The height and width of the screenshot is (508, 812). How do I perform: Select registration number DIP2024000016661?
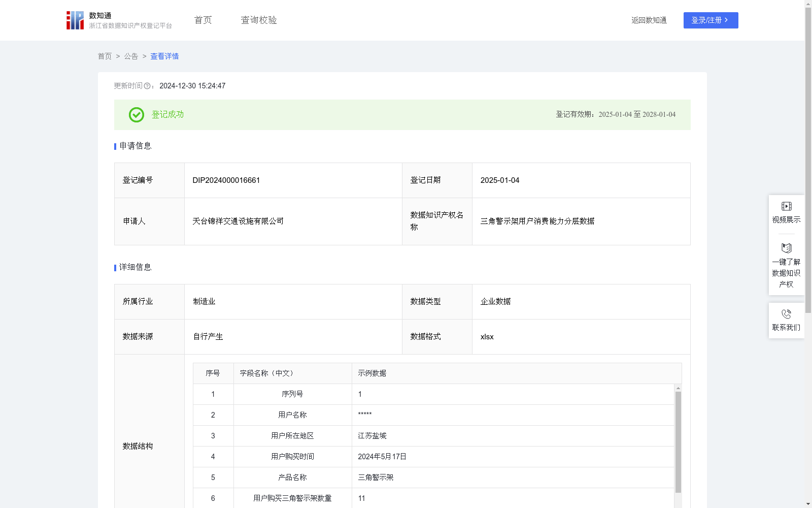point(226,180)
